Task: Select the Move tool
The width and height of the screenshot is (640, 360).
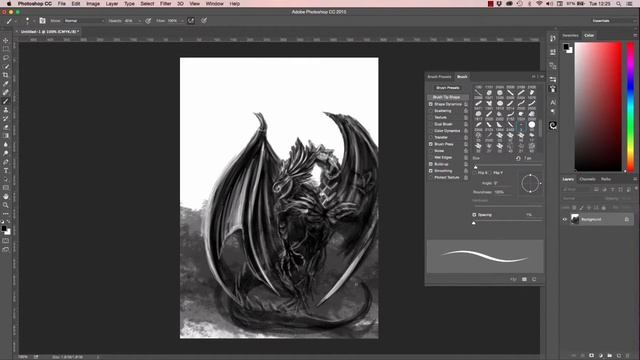Action: 6,40
